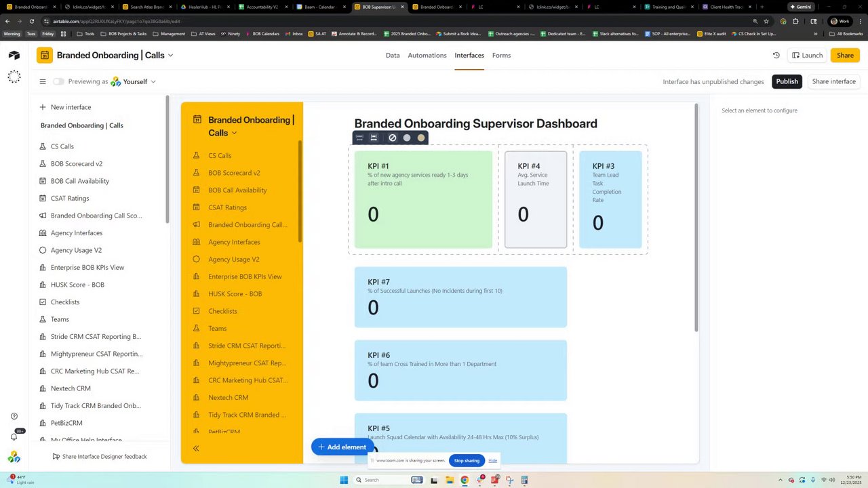Click the Add element button
The height and width of the screenshot is (488, 868).
342,447
